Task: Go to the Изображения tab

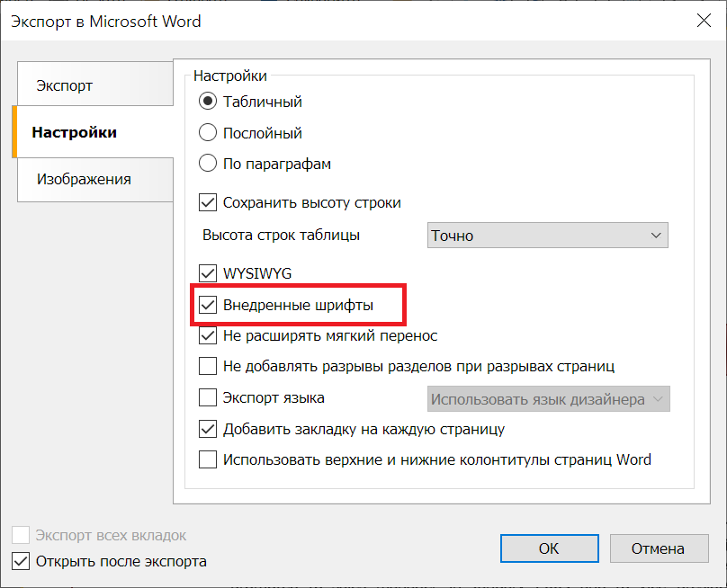Action: (x=84, y=179)
